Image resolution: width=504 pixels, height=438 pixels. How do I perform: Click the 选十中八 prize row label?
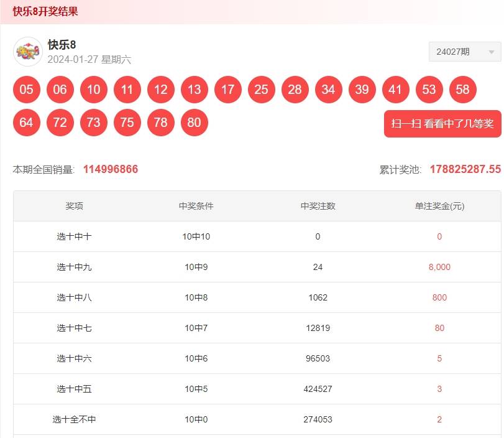(74, 297)
